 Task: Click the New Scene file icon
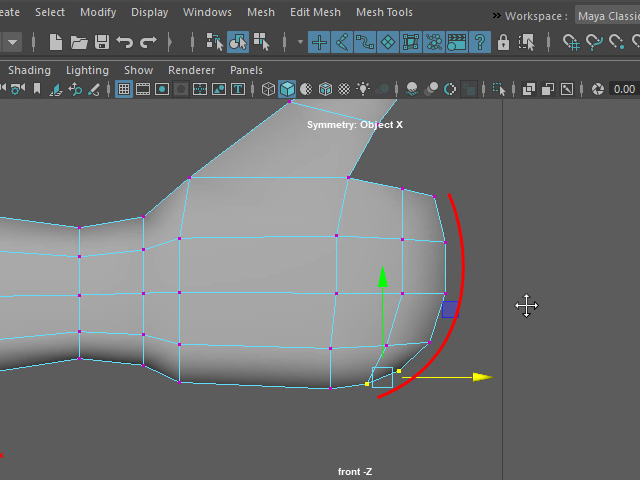(x=56, y=42)
